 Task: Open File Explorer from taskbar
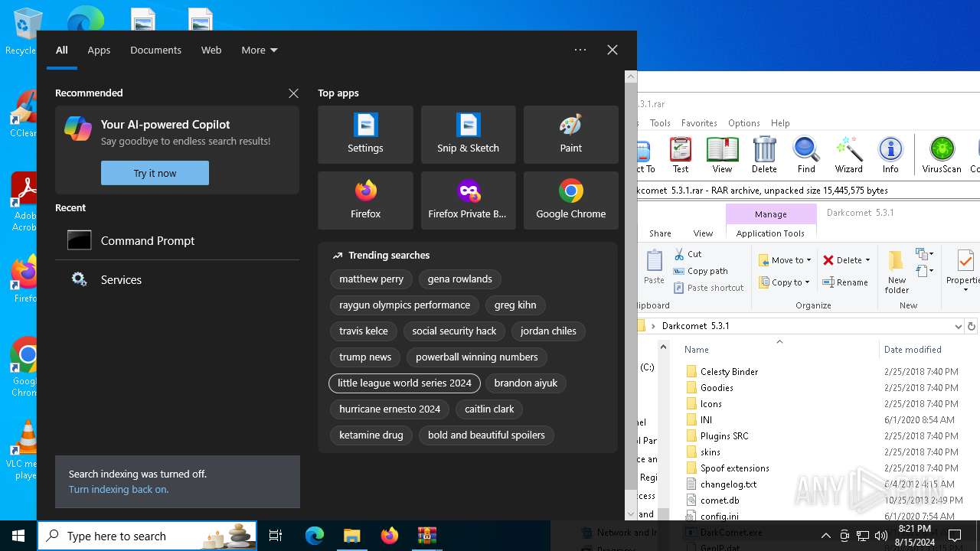point(351,536)
